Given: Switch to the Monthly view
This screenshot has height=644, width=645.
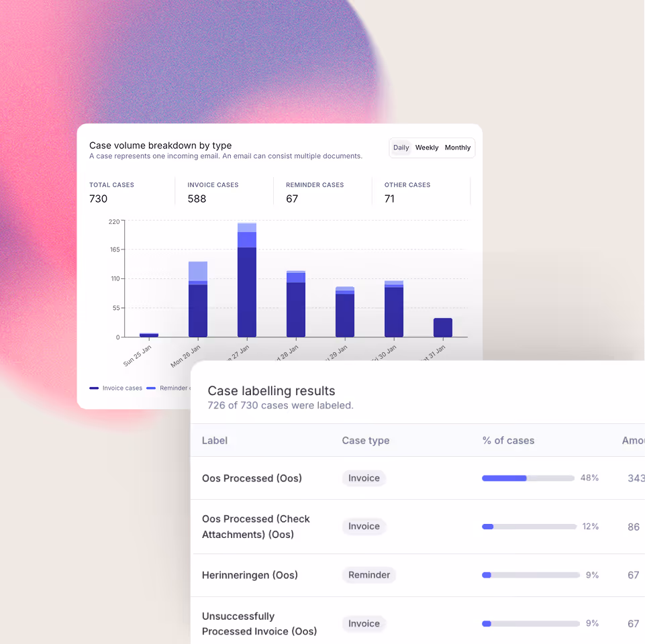Looking at the screenshot, I should [x=457, y=148].
